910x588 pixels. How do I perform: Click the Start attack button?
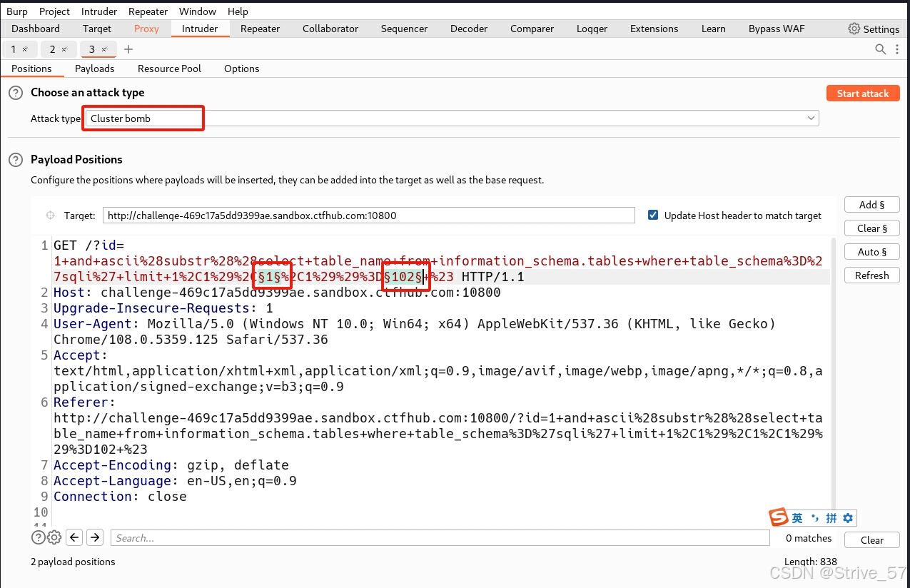tap(863, 93)
